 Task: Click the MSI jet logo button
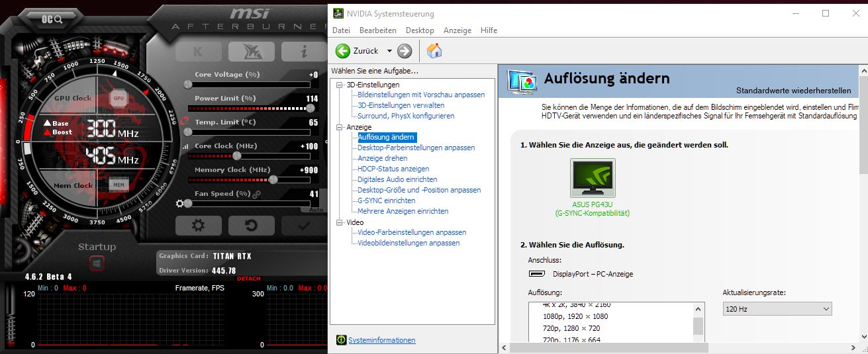click(251, 52)
